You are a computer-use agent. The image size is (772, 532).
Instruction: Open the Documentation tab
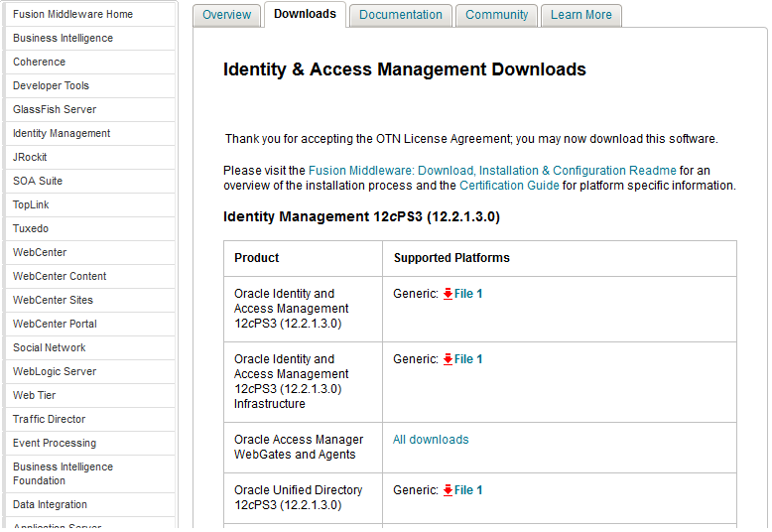tap(401, 15)
